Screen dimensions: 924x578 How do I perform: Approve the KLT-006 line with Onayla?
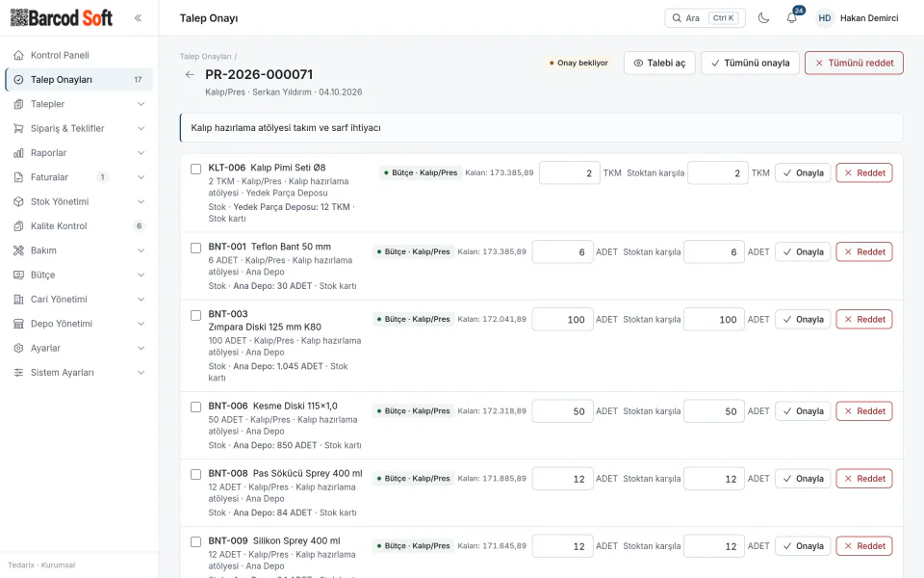803,173
